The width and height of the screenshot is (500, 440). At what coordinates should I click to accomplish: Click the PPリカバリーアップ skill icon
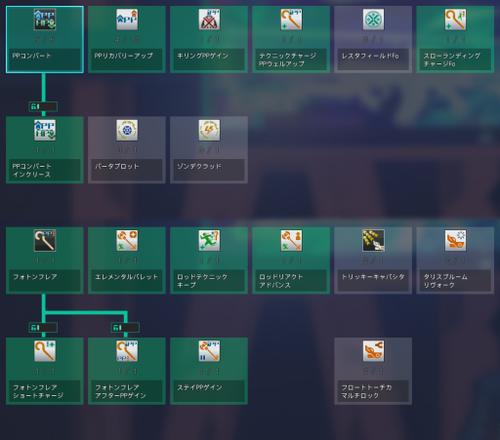click(x=127, y=19)
